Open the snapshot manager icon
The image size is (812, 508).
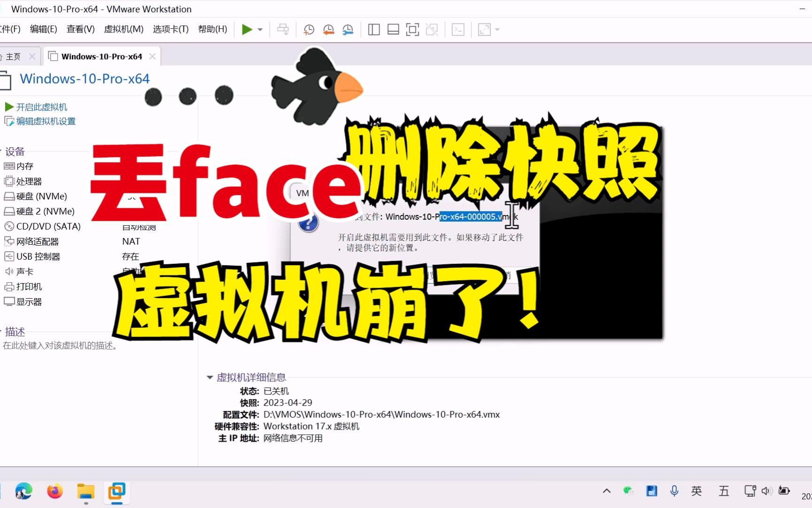click(x=348, y=30)
